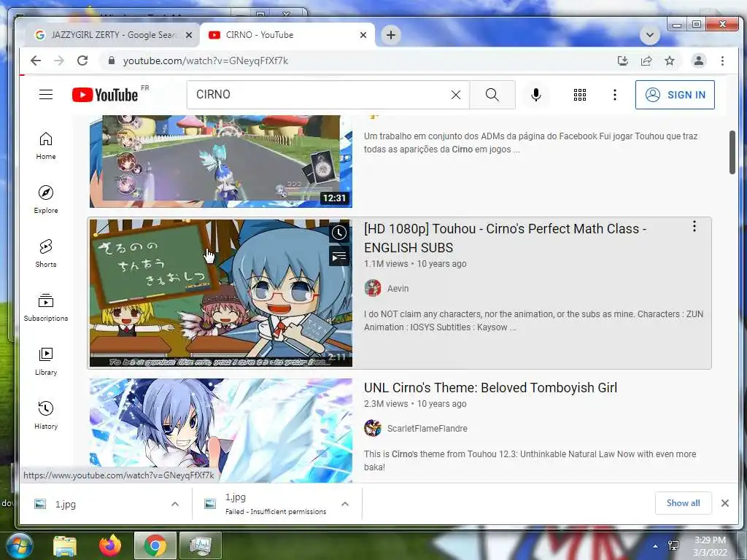Select the CIRNO - YouTube tab
The width and height of the screenshot is (747, 560).
287,35
